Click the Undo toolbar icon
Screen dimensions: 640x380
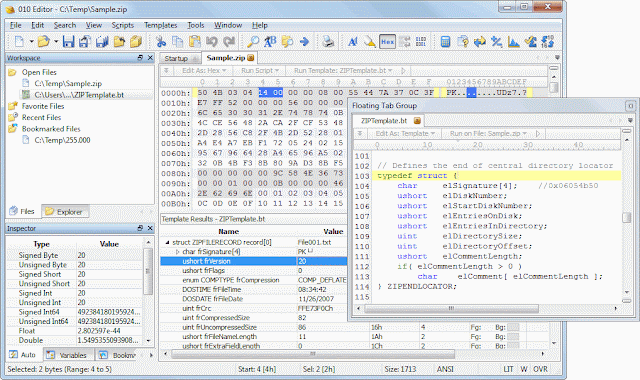[211, 41]
